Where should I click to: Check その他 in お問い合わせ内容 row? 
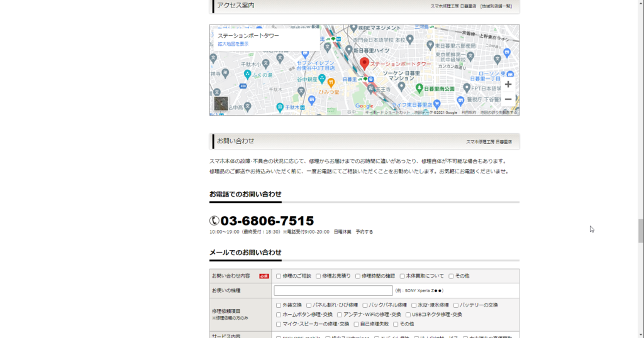(451, 276)
